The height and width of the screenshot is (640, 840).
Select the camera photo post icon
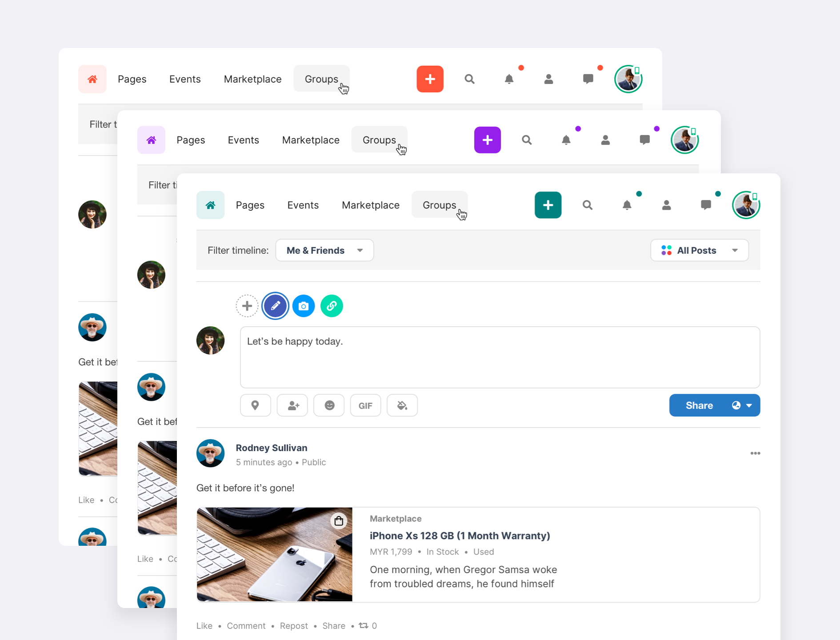(304, 306)
